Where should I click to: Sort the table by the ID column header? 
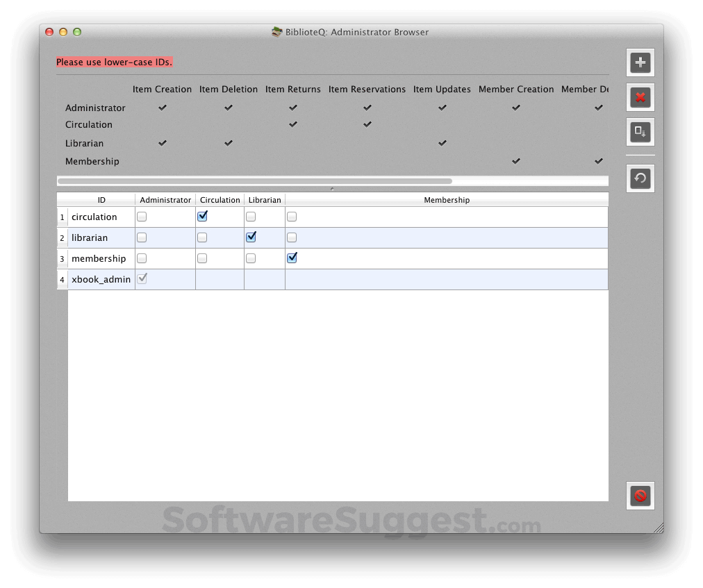pos(101,199)
